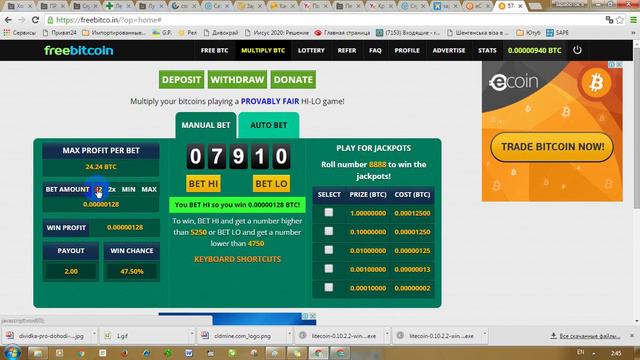Open the Ютуб bookmarks folder
The height and width of the screenshot is (360, 640).
click(529, 33)
